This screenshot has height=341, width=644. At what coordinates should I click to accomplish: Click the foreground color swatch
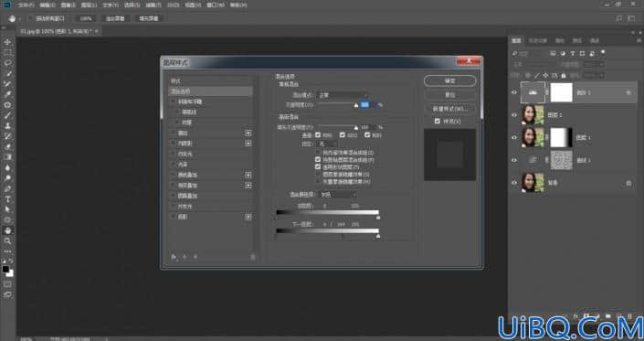click(x=5, y=270)
